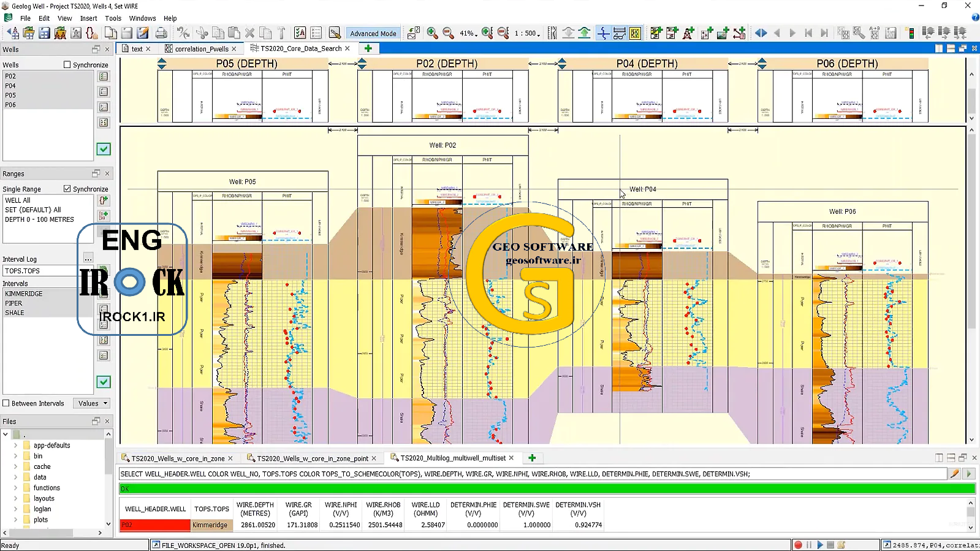
Task: Click the TOPS.TOPS interval log field
Action: (x=48, y=271)
